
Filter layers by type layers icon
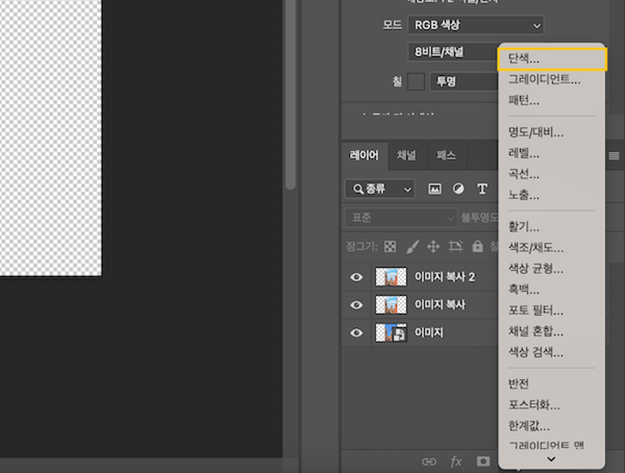[482, 189]
